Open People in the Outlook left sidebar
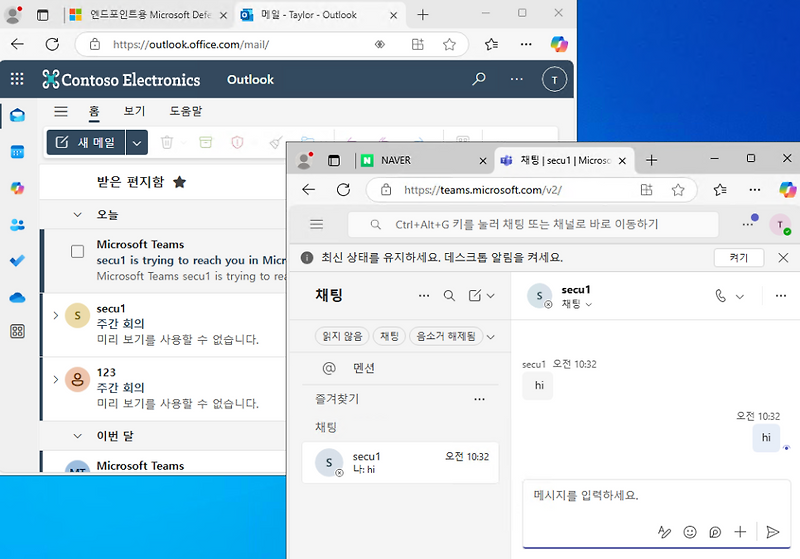800x559 pixels. [17, 224]
